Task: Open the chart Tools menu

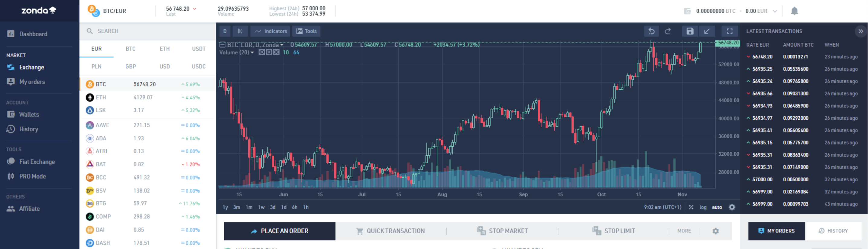Action: [x=306, y=31]
